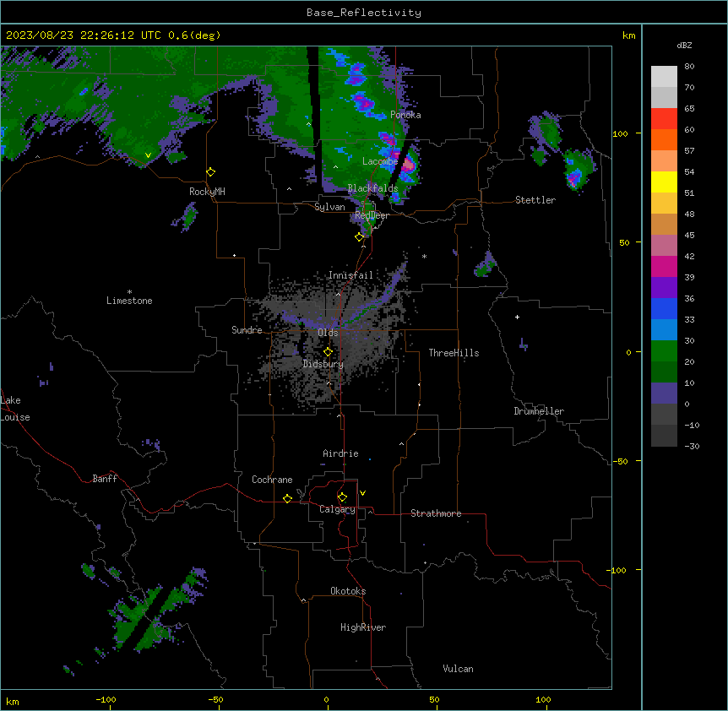Pick the magenta 39-42 dBZ legend swatch
The height and width of the screenshot is (711, 728).
pyautogui.click(x=664, y=266)
